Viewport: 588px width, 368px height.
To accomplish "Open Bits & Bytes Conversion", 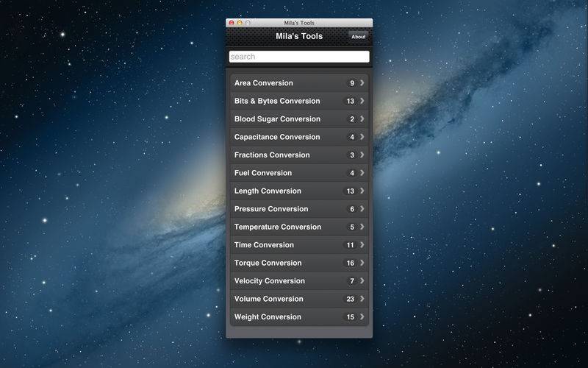I will tap(299, 101).
